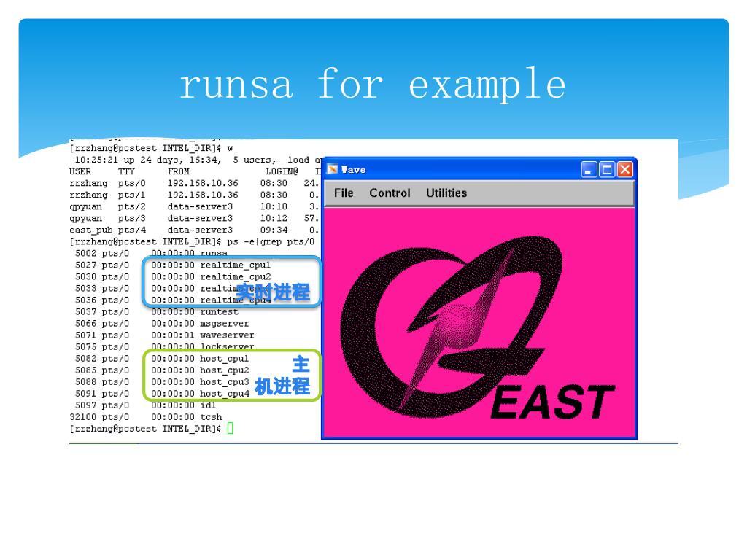Image resolution: width=747 pixels, height=560 pixels.
Task: Click the green terminal cursor at the prompt
Action: click(x=230, y=429)
